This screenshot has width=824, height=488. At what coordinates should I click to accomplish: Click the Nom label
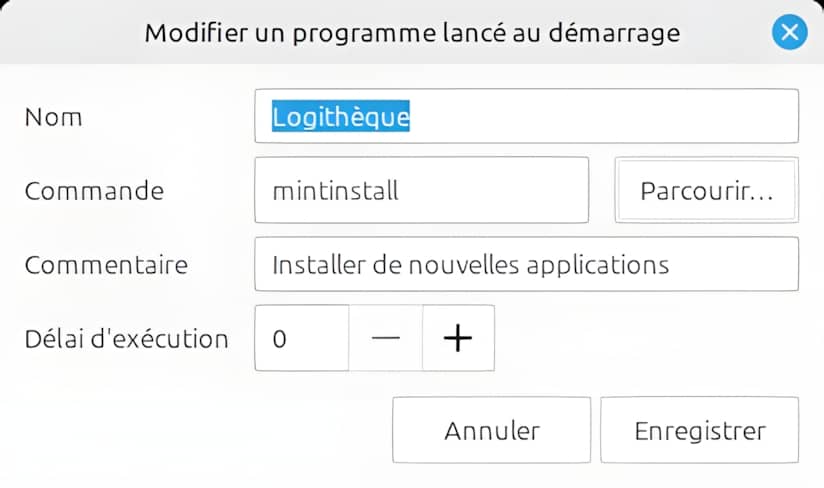point(53,117)
